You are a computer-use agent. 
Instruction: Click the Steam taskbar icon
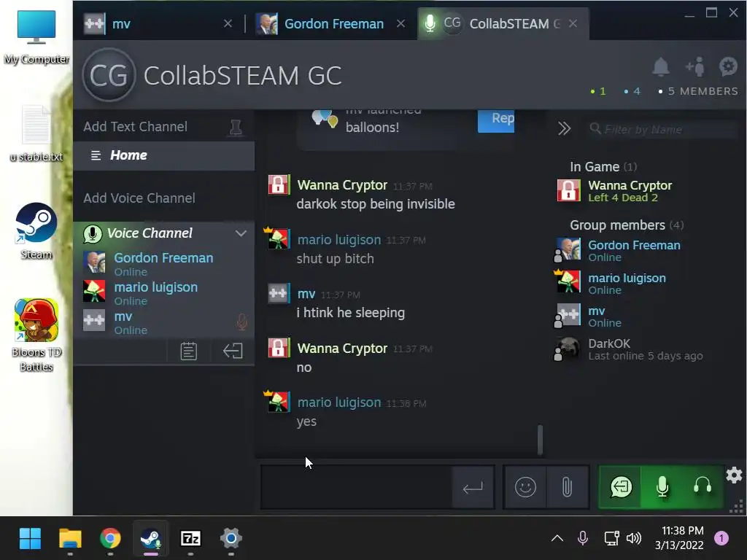click(x=150, y=539)
